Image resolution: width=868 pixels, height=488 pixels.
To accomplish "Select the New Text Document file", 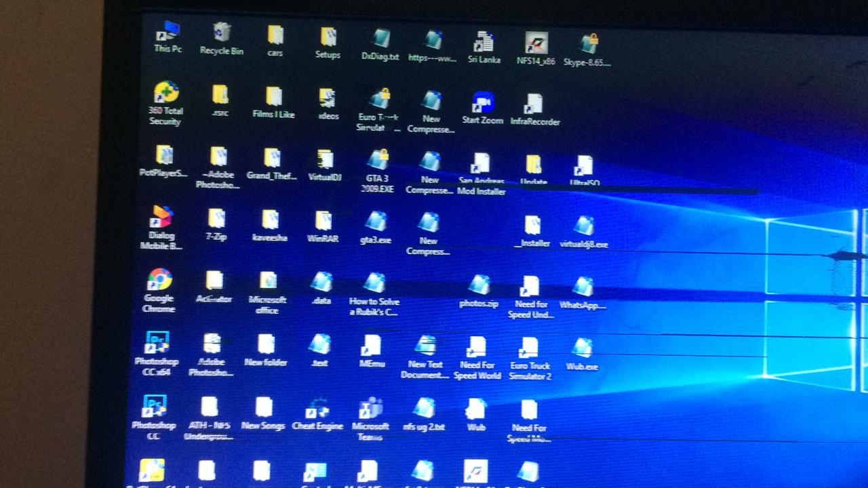I will click(425, 358).
